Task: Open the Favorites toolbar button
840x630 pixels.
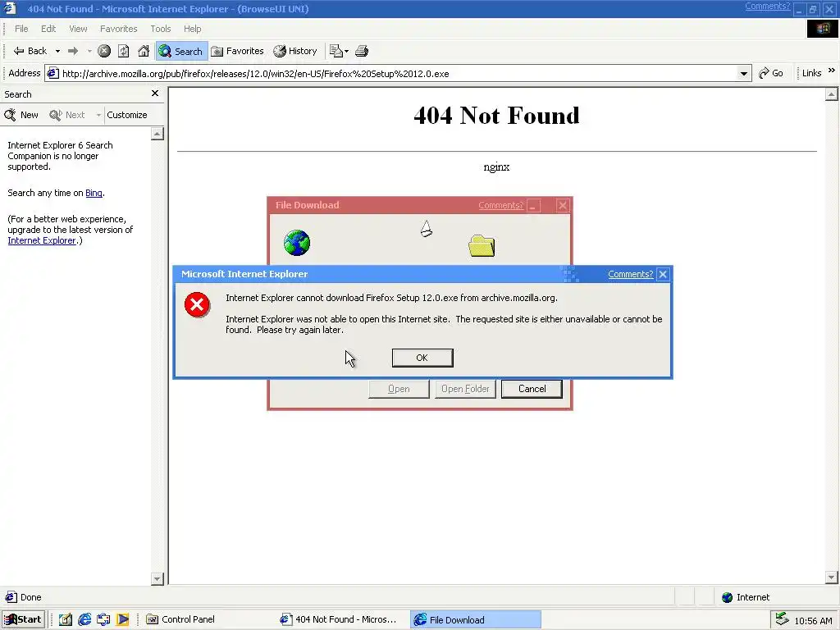Action: (x=237, y=51)
